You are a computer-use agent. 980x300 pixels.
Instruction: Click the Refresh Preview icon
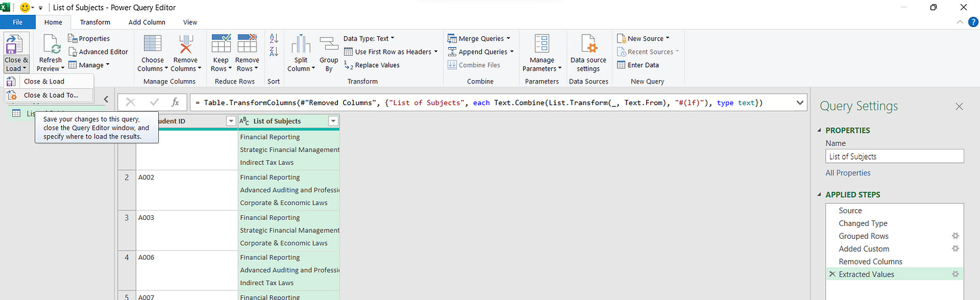[51, 44]
